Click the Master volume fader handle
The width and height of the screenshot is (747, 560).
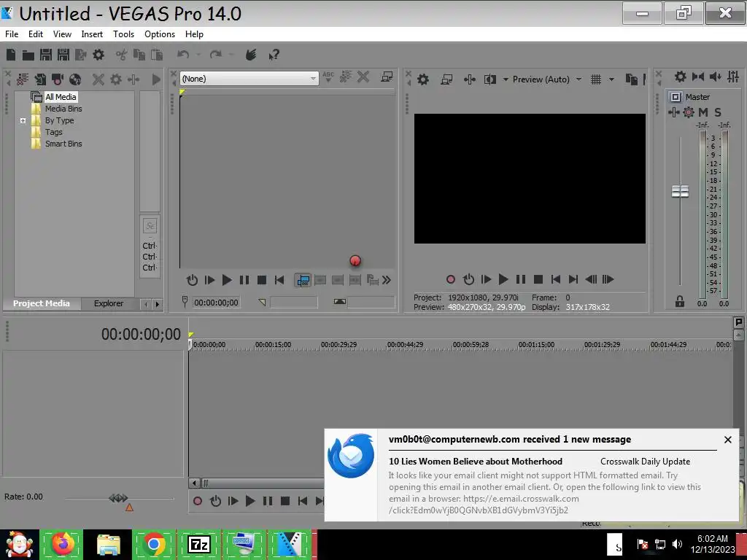pos(681,192)
